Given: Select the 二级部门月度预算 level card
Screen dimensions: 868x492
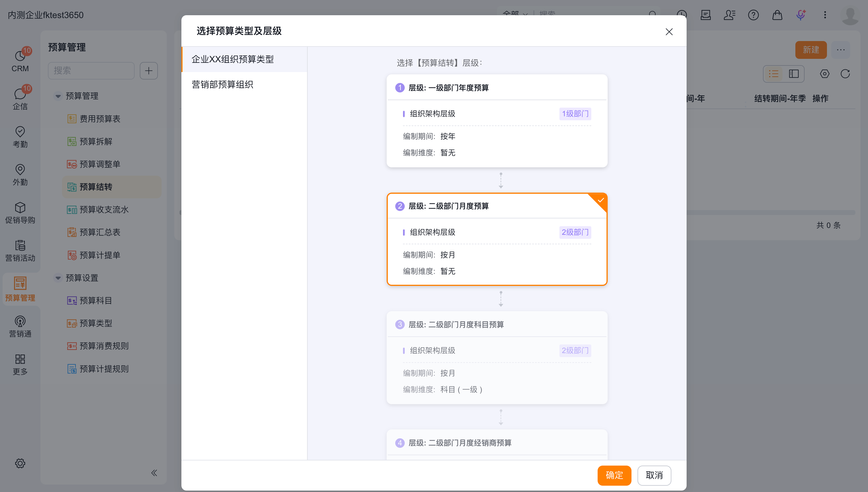Looking at the screenshot, I should [497, 239].
